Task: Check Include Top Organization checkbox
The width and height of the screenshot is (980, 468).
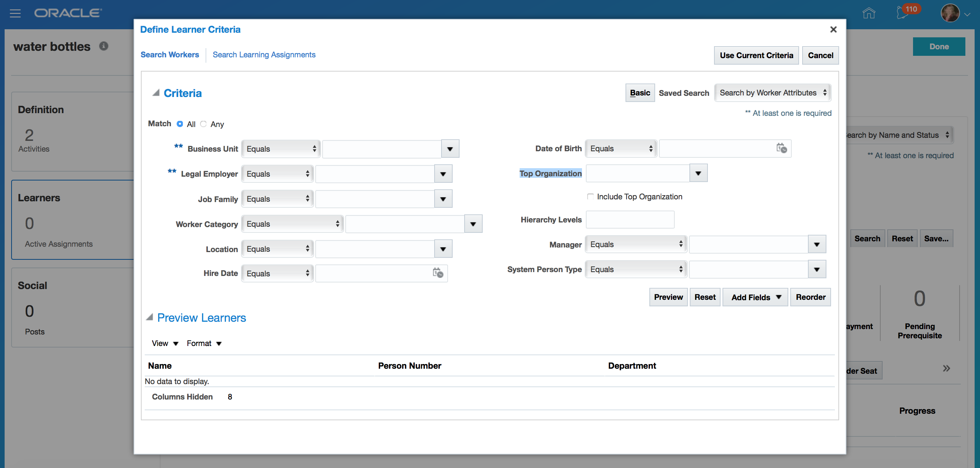Action: pos(590,197)
